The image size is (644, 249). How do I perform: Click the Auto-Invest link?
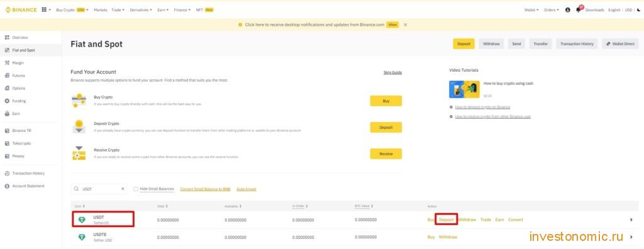tap(247, 189)
